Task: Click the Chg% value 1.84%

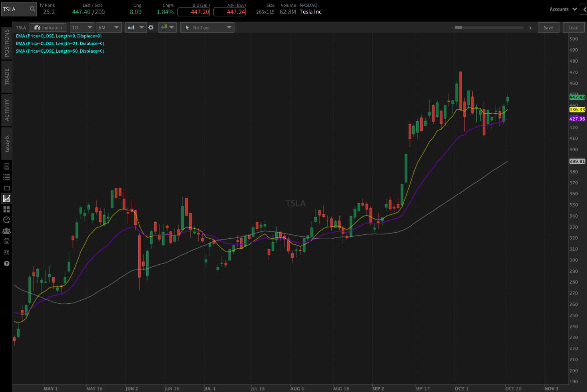Action: [x=165, y=12]
